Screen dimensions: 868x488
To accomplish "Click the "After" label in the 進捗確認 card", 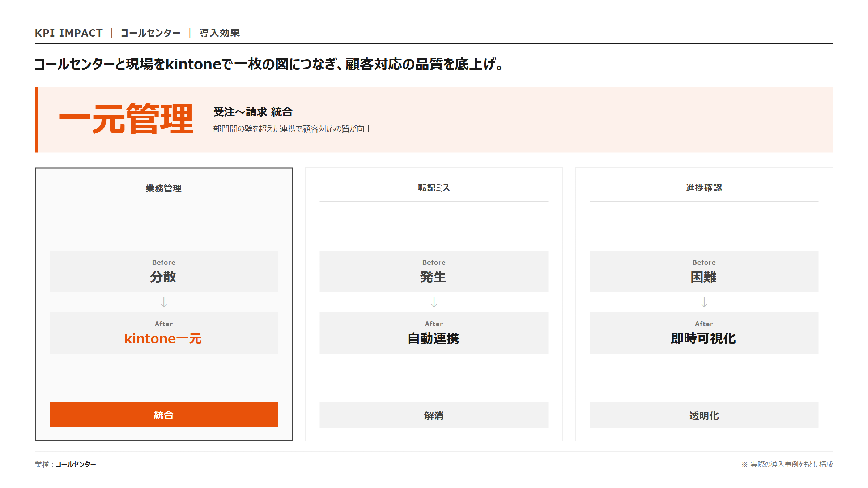I will (704, 324).
